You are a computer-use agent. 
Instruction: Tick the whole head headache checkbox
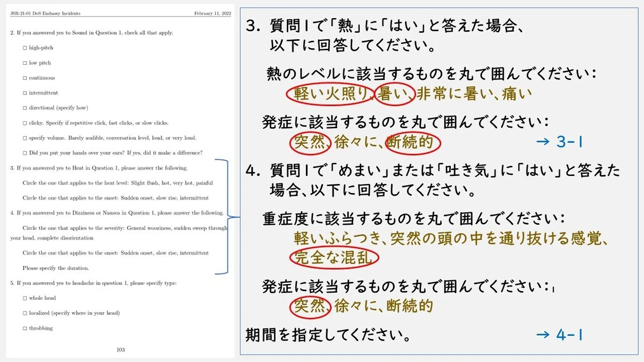point(25,298)
